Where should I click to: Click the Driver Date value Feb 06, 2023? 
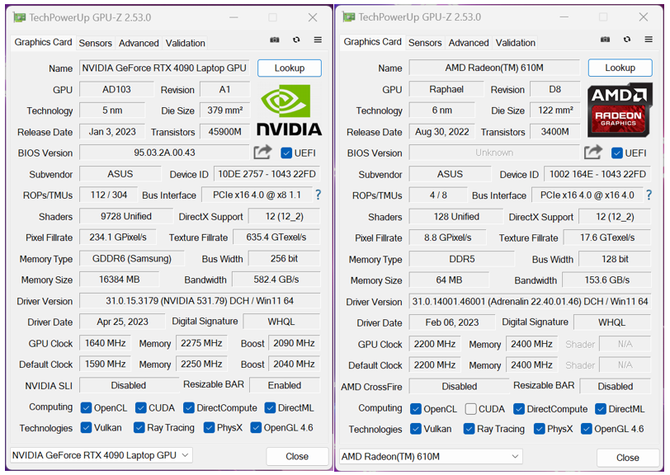click(x=452, y=323)
